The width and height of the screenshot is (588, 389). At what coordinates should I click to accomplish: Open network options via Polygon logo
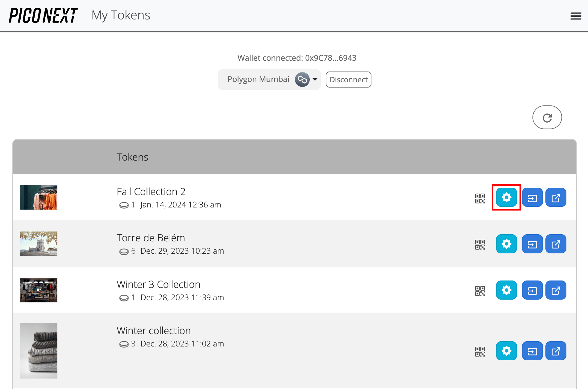click(302, 79)
